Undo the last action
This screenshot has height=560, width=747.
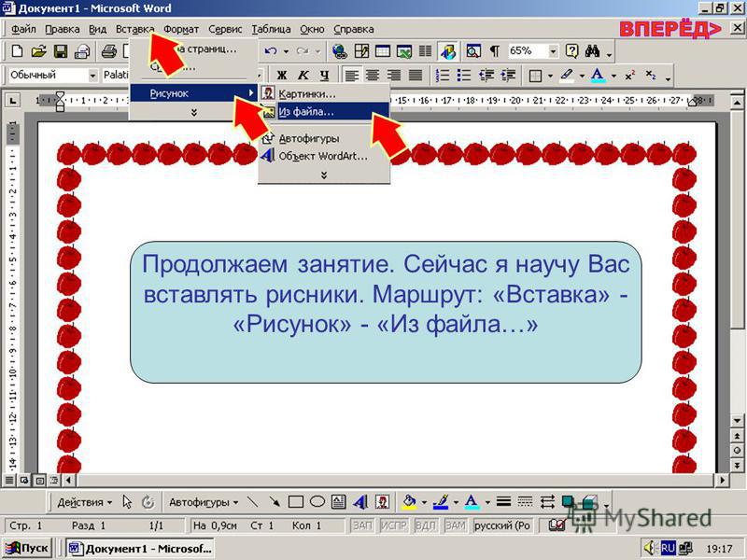click(x=271, y=51)
